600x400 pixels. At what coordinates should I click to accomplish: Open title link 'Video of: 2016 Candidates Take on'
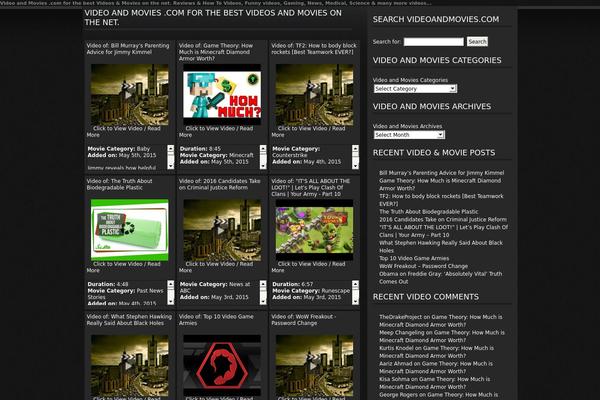220,184
